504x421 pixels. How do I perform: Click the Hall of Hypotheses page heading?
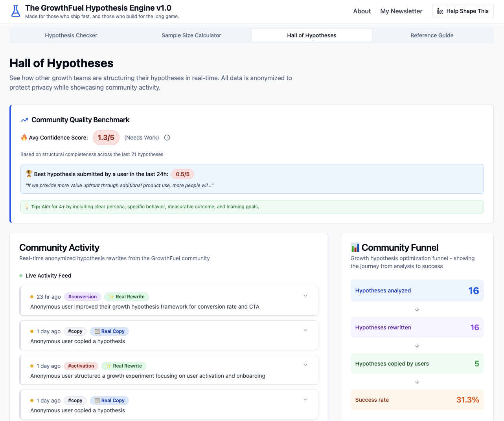pos(61,63)
